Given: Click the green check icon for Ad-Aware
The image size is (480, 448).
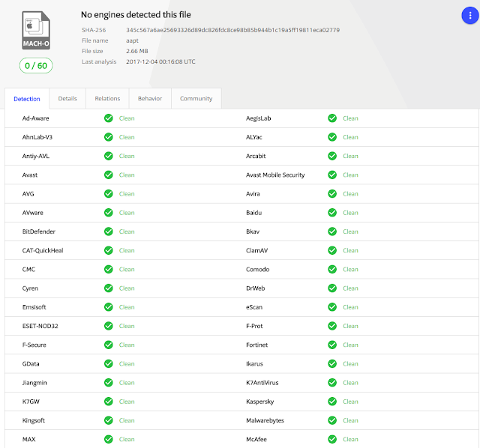Looking at the screenshot, I should 108,118.
